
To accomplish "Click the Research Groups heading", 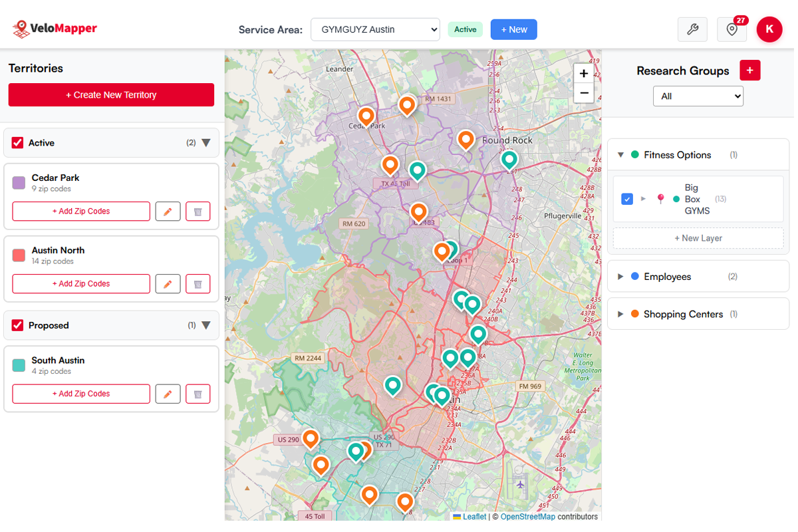I will [x=683, y=70].
